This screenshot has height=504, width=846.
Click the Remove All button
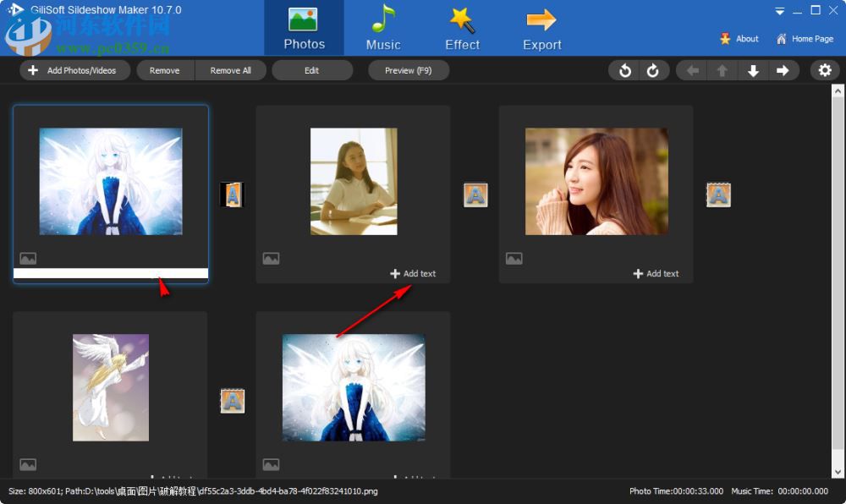[230, 70]
